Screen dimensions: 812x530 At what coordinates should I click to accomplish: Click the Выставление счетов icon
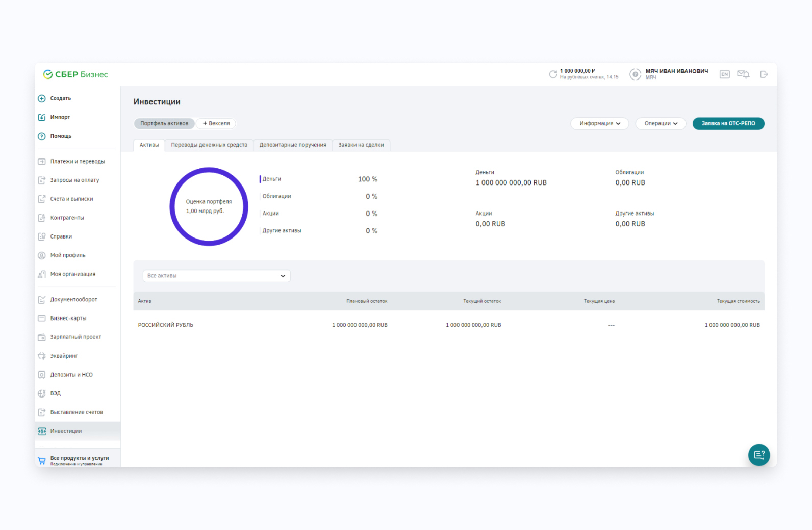(x=42, y=412)
